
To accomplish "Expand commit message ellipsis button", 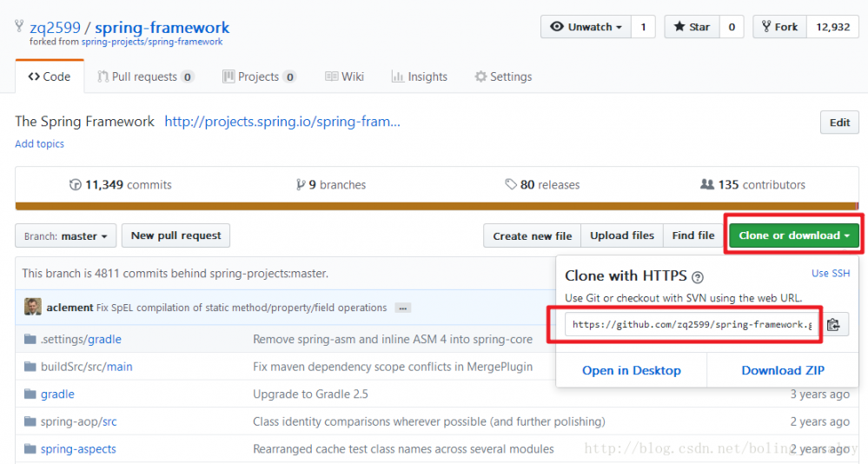I will [402, 308].
